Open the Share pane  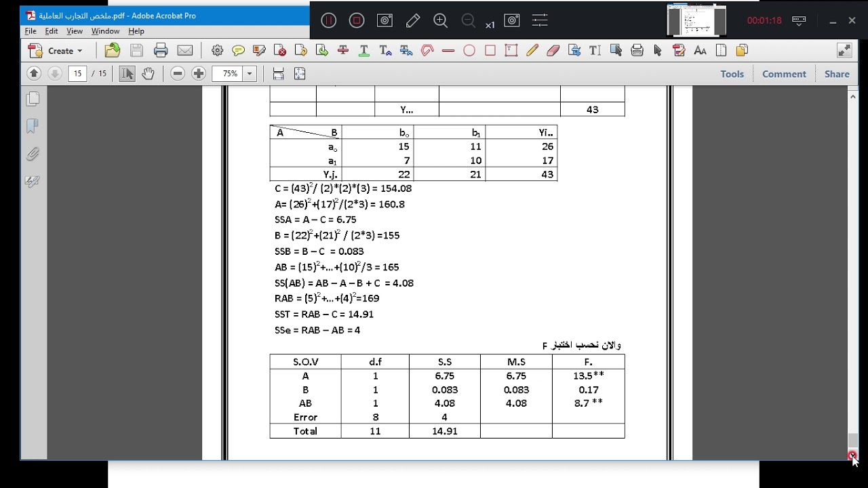pos(837,74)
